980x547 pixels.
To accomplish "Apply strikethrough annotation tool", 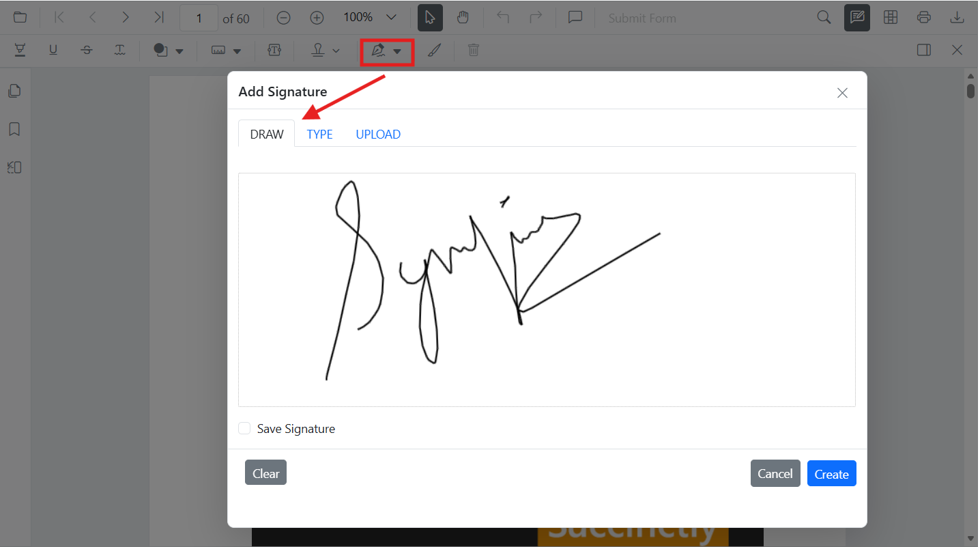I will (87, 49).
